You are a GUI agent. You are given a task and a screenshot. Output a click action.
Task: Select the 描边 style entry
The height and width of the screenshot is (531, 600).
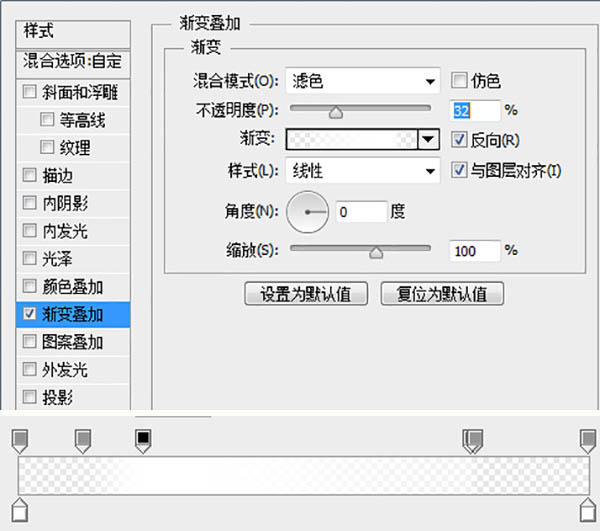point(73,175)
